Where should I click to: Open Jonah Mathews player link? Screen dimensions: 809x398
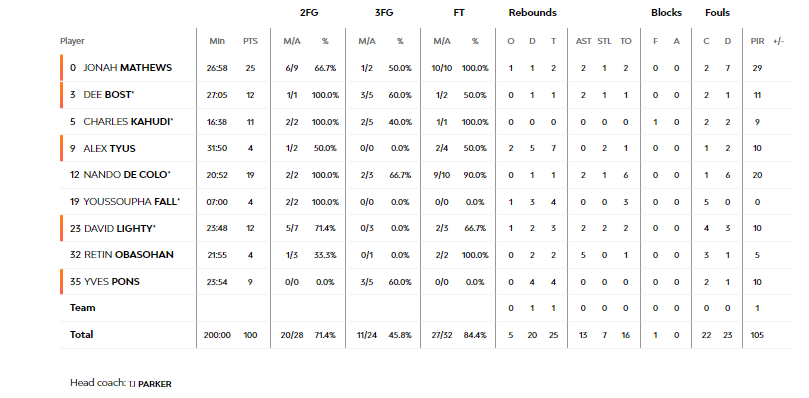coord(127,68)
